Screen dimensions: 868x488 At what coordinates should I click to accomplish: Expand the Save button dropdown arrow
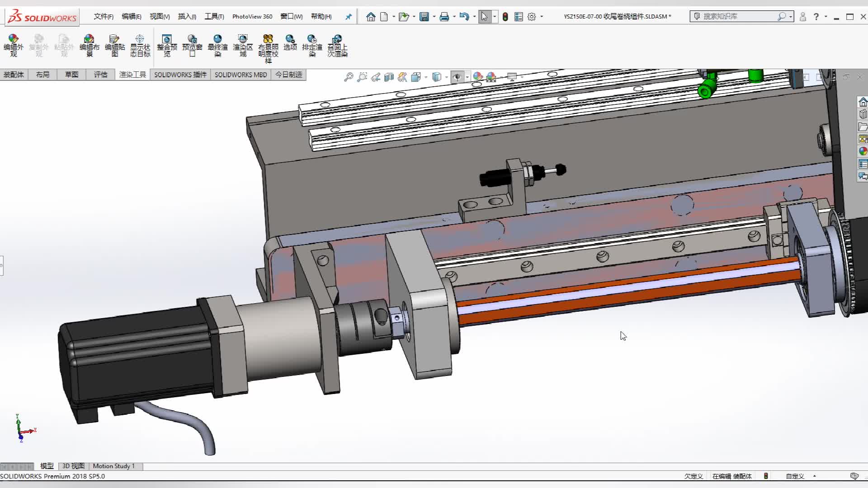click(x=434, y=17)
